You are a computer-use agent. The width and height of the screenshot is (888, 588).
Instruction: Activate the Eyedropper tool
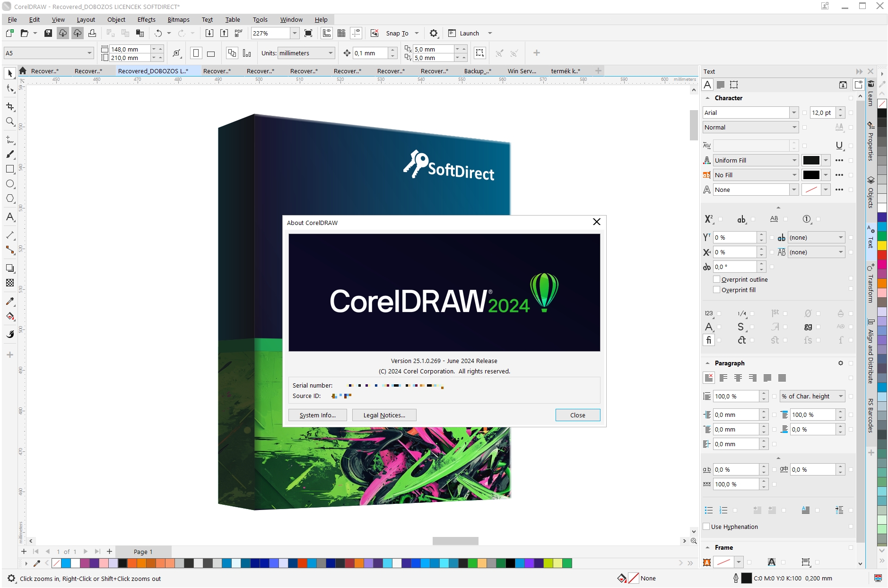coord(10,301)
